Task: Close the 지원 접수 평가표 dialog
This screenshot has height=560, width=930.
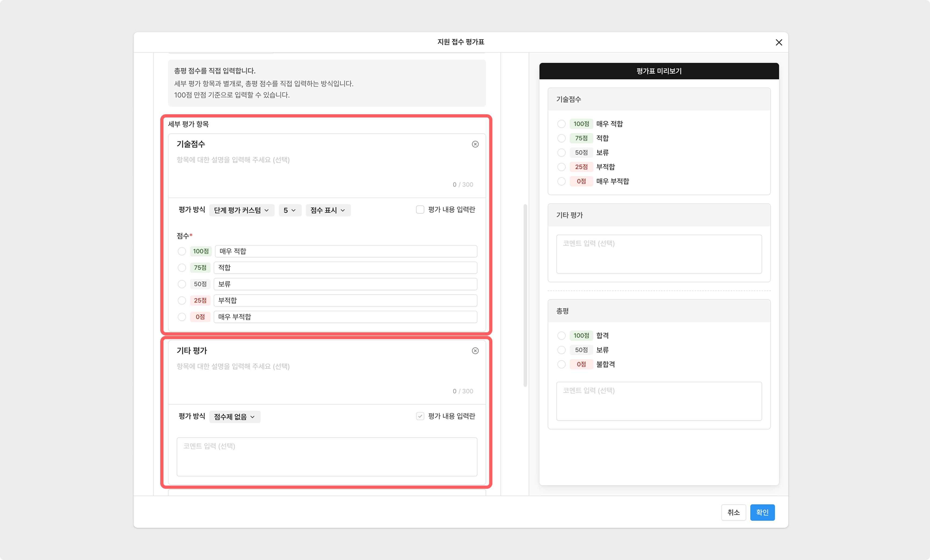Action: click(x=779, y=42)
